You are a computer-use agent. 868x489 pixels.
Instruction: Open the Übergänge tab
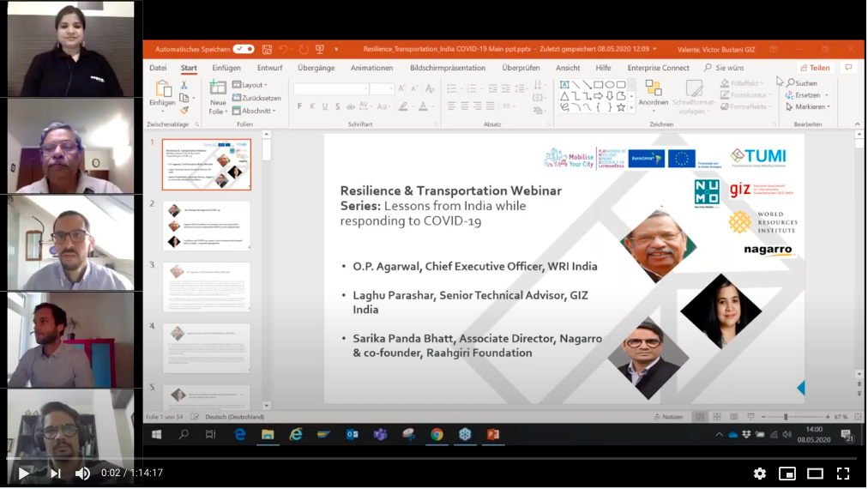pyautogui.click(x=316, y=68)
